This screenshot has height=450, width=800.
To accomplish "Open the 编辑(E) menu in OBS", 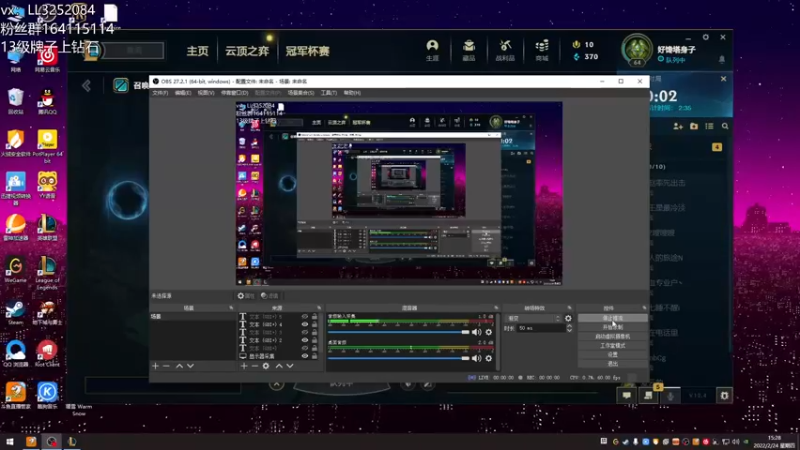I will 183,93.
